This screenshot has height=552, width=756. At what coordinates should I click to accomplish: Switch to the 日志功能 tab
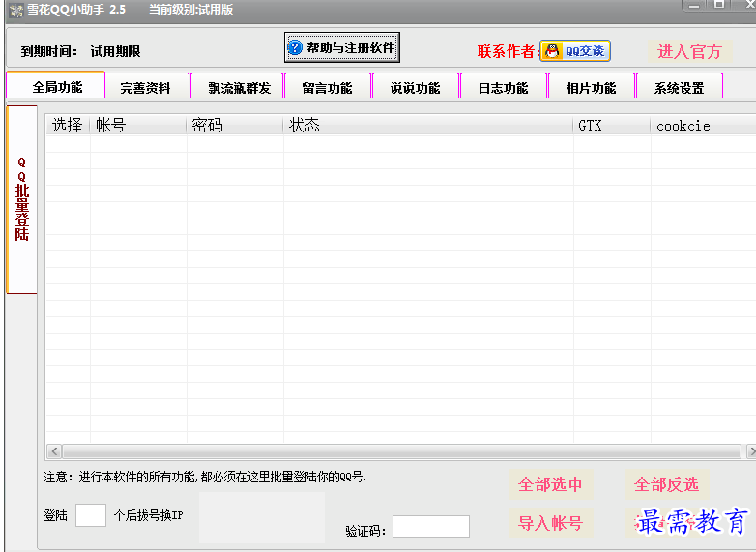pyautogui.click(x=503, y=87)
